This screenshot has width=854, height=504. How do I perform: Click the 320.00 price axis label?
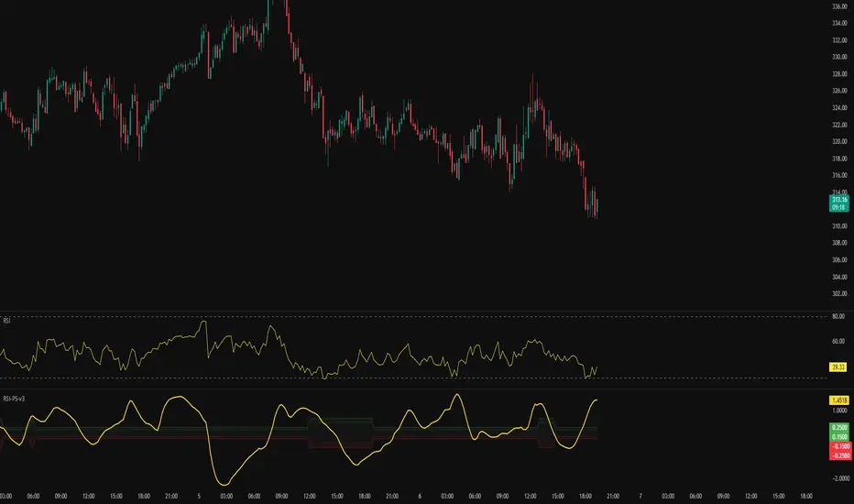point(839,142)
